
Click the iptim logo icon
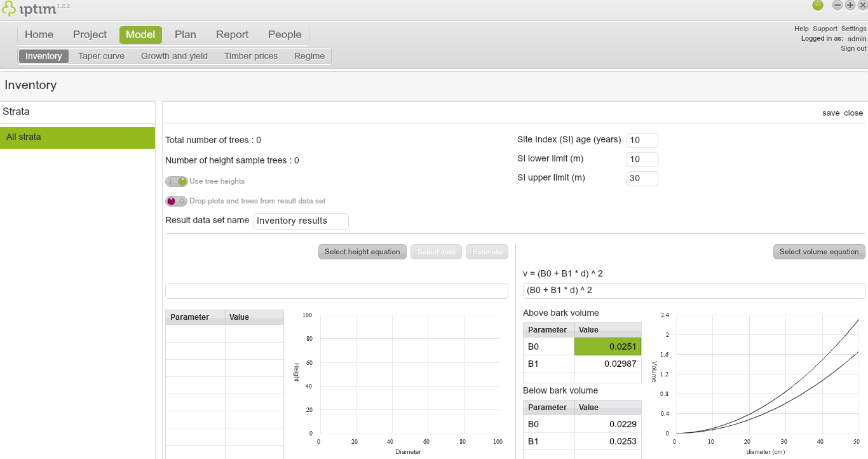[x=10, y=9]
